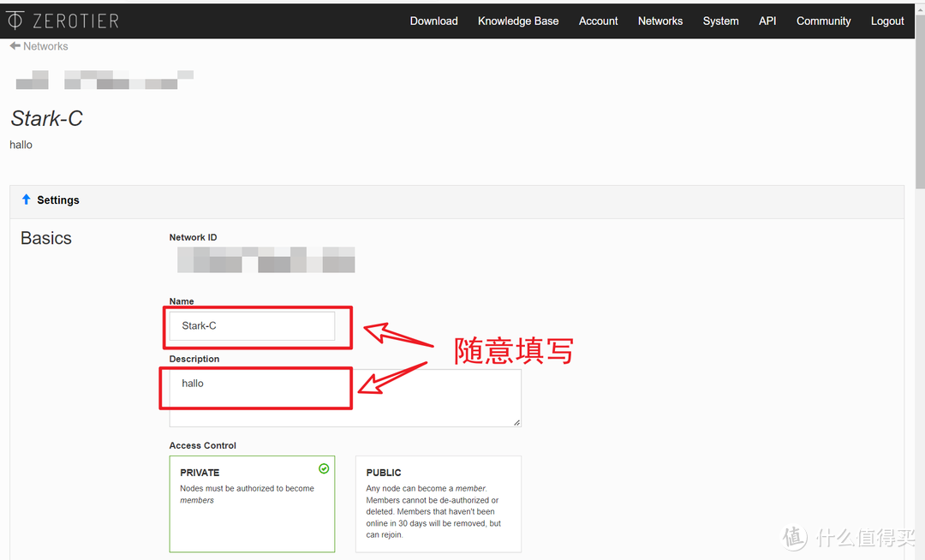Go to the Account page
925x560 pixels.
(x=598, y=21)
